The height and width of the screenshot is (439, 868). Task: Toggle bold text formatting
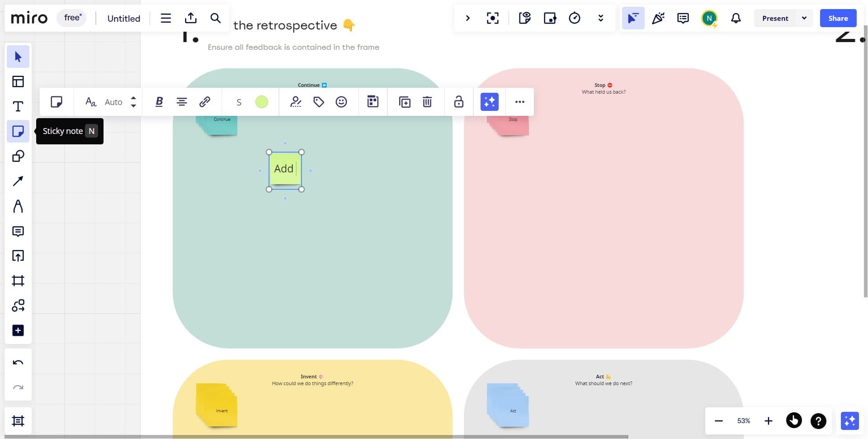tap(159, 102)
